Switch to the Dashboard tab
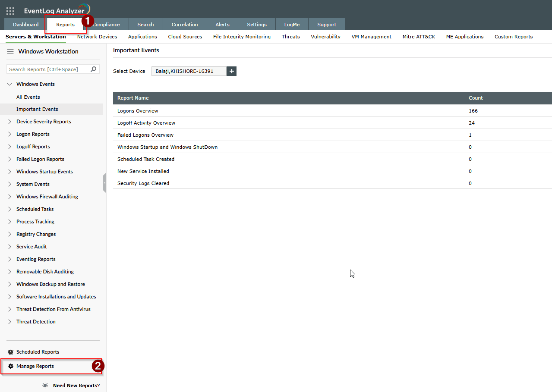 coord(25,25)
